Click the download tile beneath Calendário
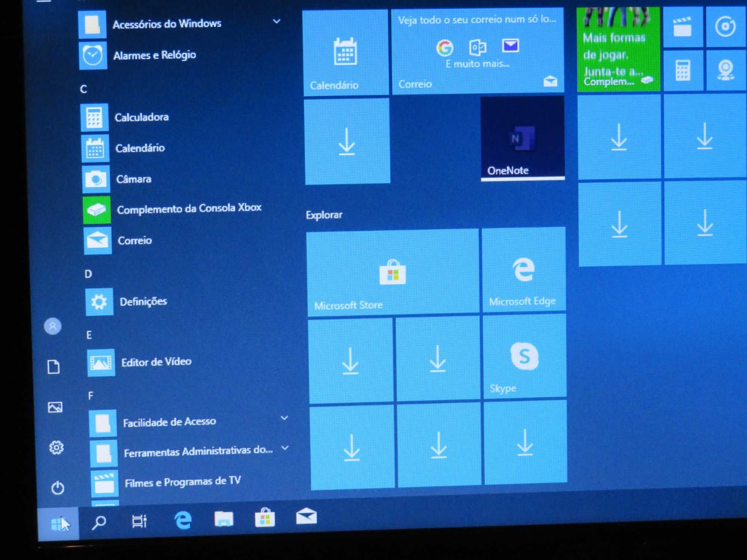747x560 pixels. point(347,141)
